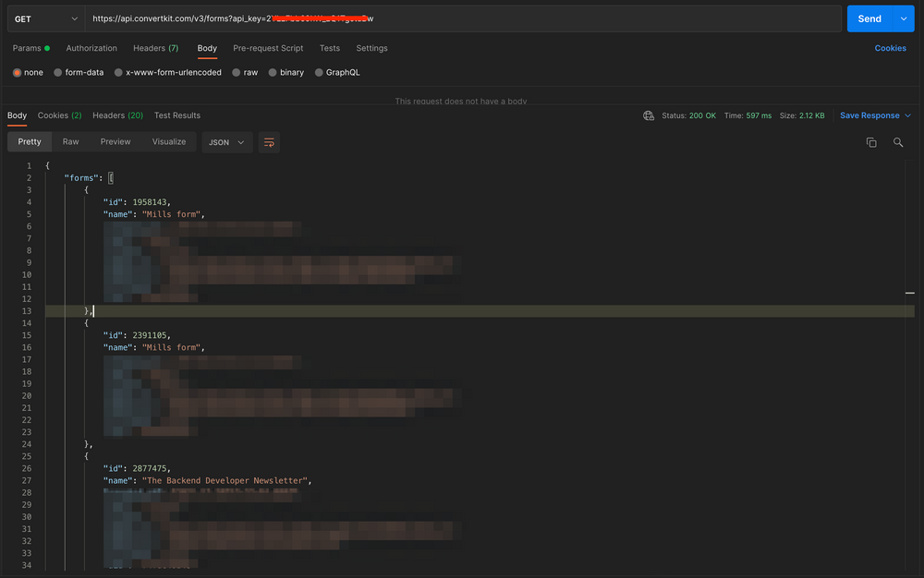
Task: Select the binary body type
Action: click(x=286, y=72)
